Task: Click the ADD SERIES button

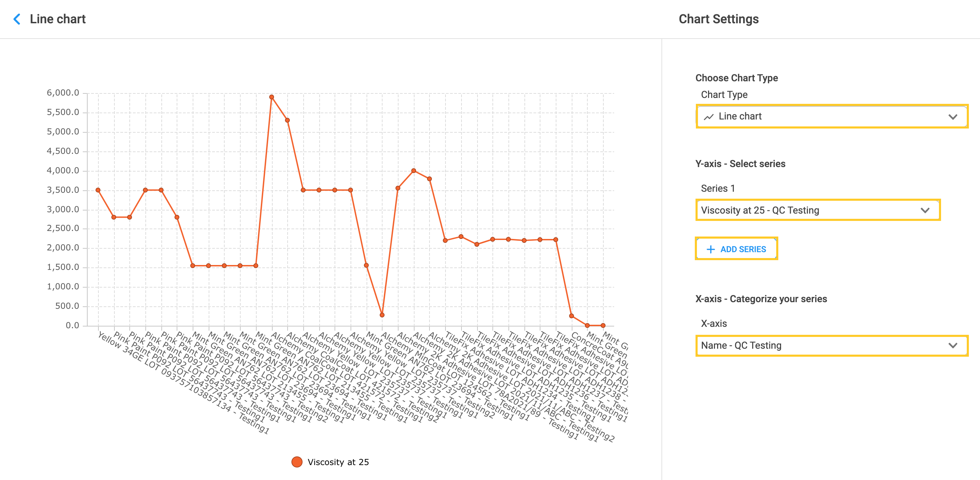Action: pos(736,249)
